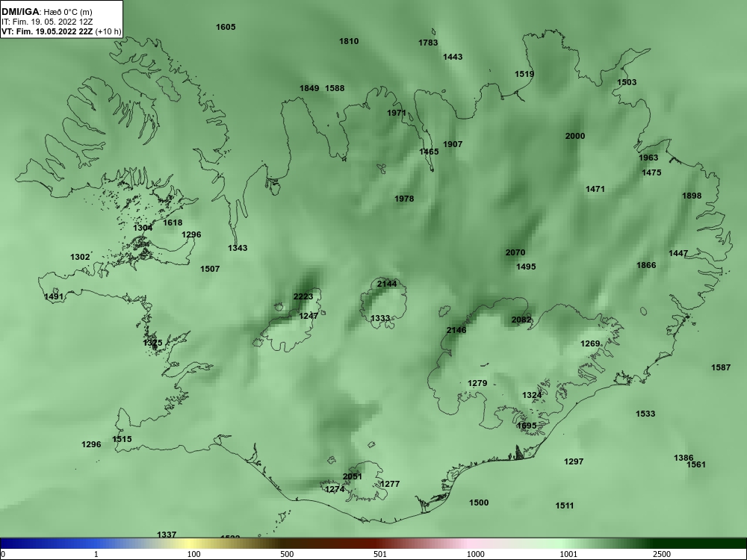747x560 pixels.
Task: Select the map value 1333
Action: coord(380,319)
